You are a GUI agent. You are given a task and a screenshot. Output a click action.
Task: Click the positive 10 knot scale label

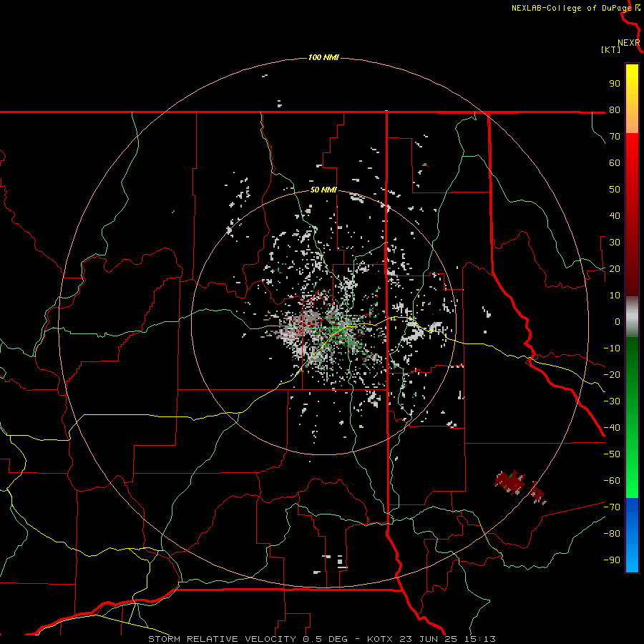pyautogui.click(x=615, y=296)
